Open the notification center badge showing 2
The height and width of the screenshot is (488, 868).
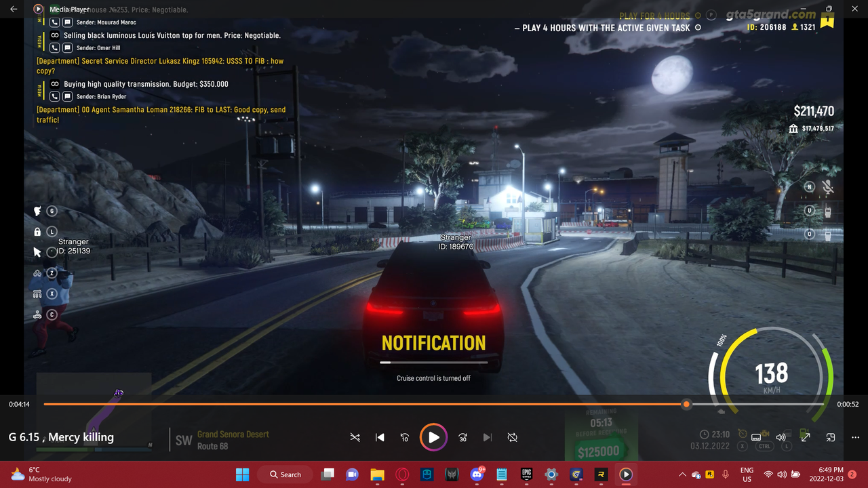point(852,474)
